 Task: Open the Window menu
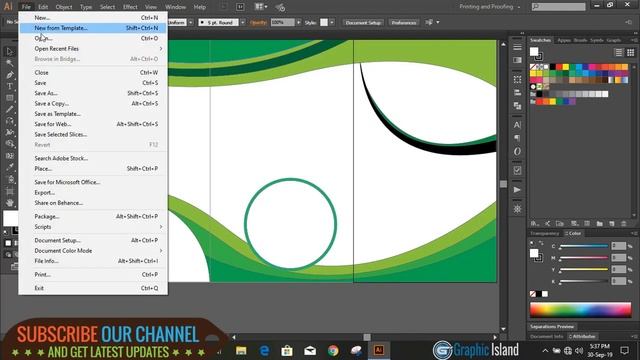pos(176,7)
